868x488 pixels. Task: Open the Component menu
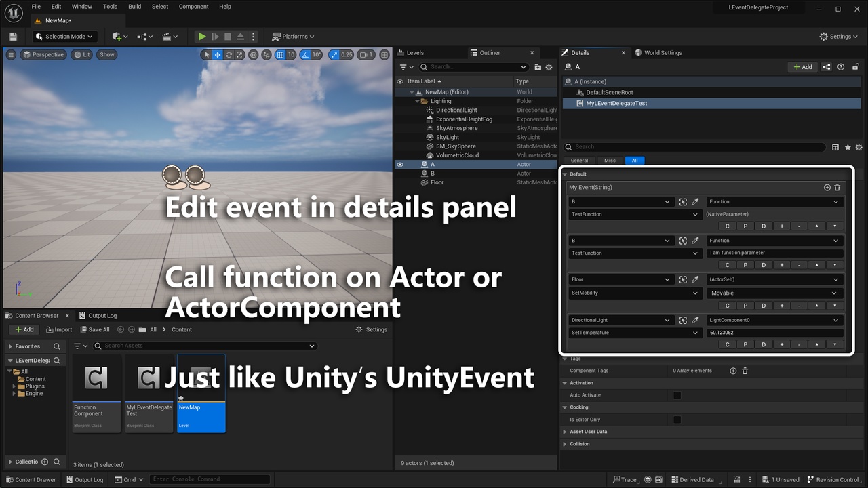[194, 7]
